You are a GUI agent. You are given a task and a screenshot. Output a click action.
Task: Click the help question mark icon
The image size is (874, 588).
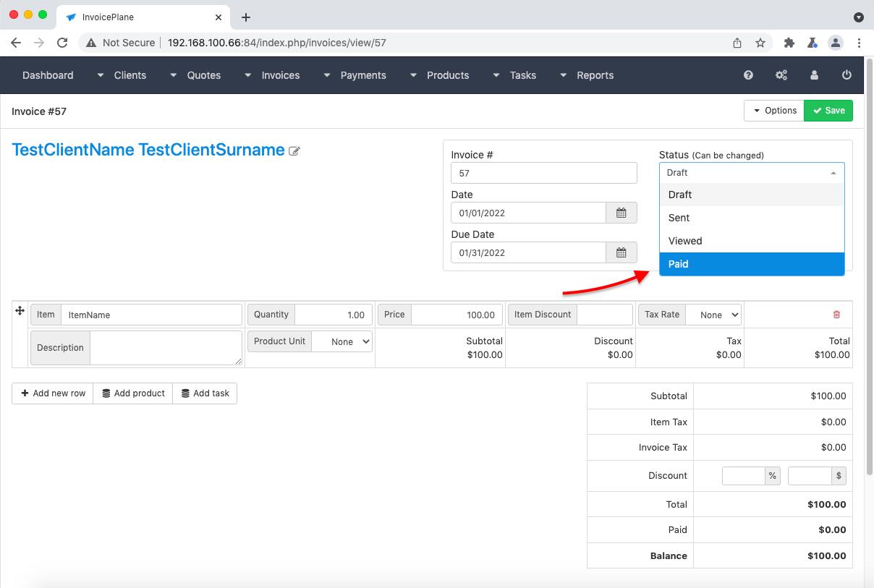coord(748,75)
